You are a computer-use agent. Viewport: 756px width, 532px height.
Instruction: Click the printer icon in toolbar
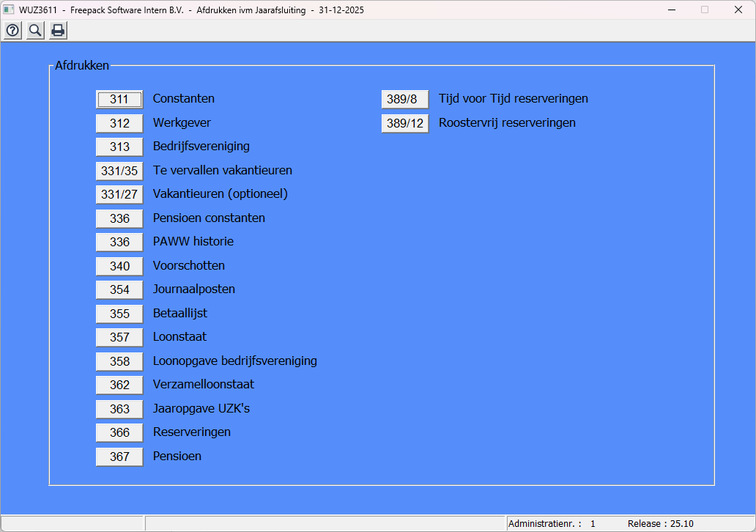(58, 30)
